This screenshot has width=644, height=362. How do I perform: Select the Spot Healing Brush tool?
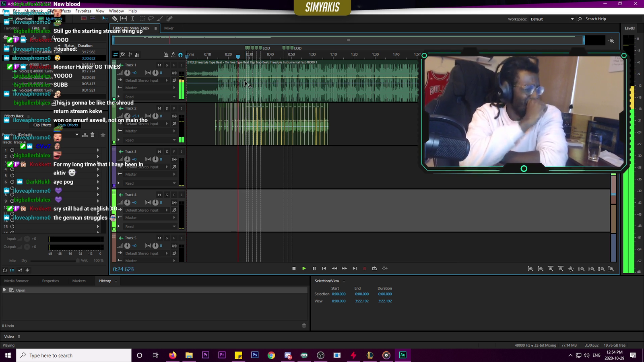pyautogui.click(x=169, y=19)
